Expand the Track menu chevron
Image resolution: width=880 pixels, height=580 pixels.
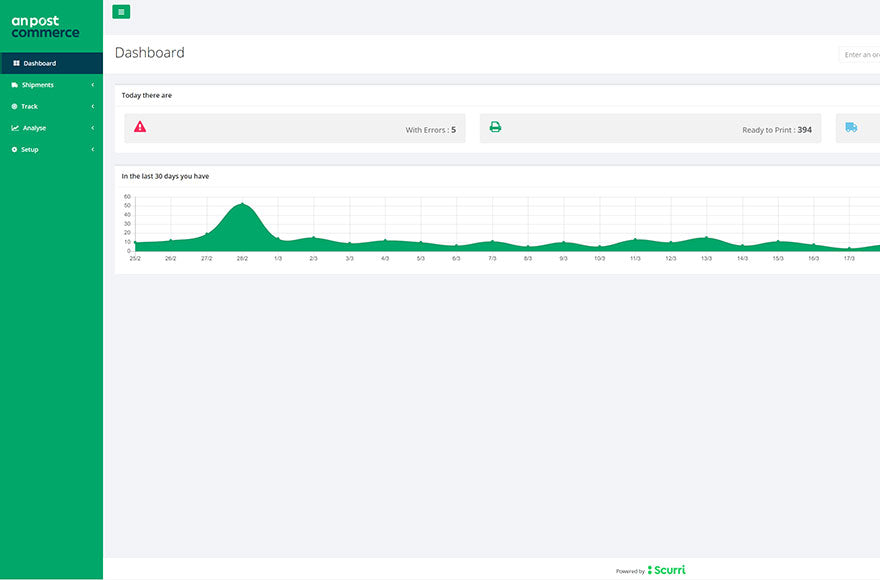pyautogui.click(x=92, y=106)
